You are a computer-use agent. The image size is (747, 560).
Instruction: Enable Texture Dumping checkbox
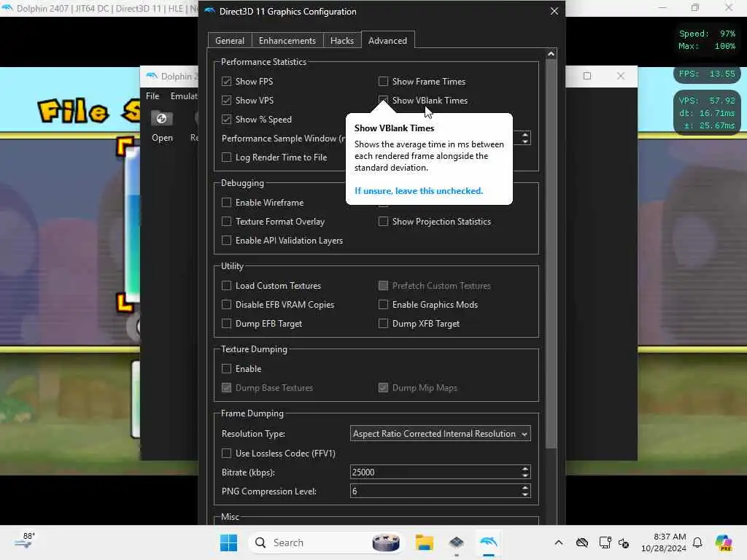226,369
